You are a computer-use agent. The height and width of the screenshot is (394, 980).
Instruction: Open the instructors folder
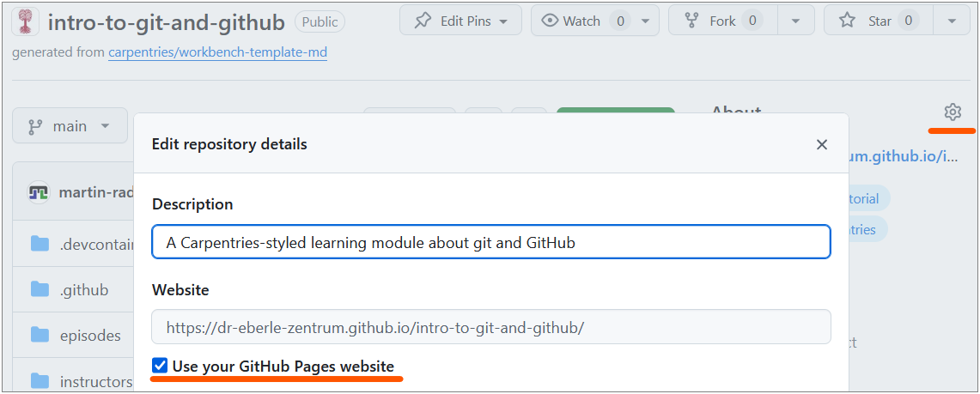(x=96, y=381)
